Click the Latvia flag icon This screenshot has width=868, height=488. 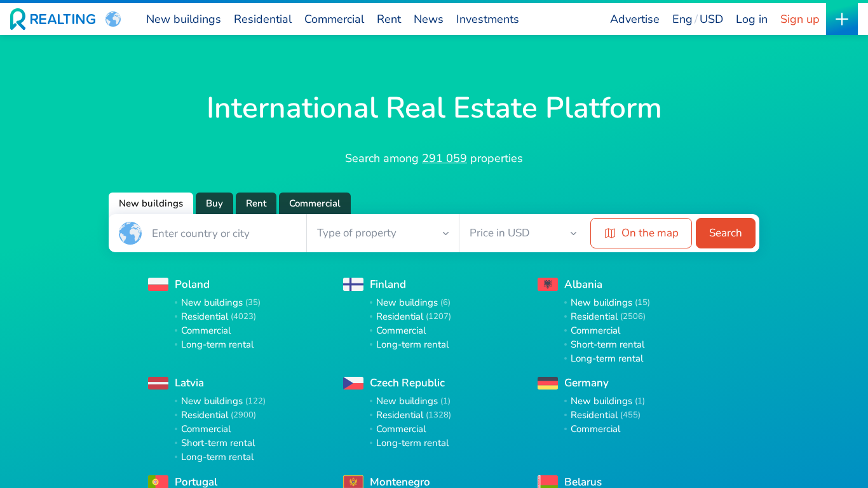(x=158, y=383)
